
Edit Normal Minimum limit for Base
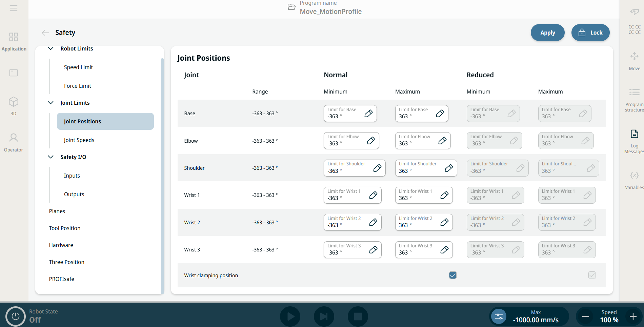368,114
